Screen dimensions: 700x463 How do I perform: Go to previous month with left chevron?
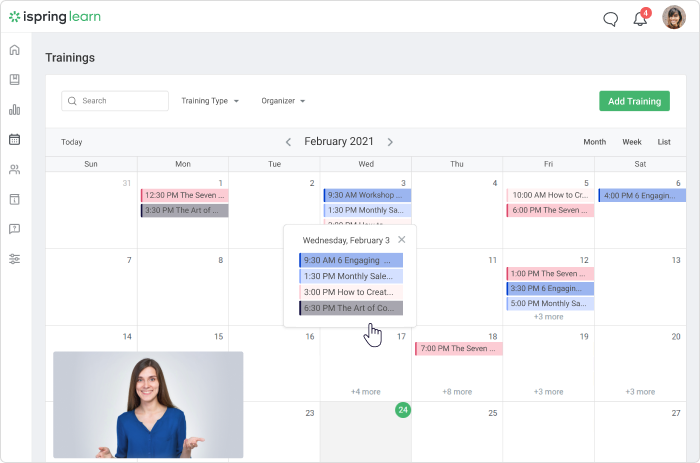288,142
